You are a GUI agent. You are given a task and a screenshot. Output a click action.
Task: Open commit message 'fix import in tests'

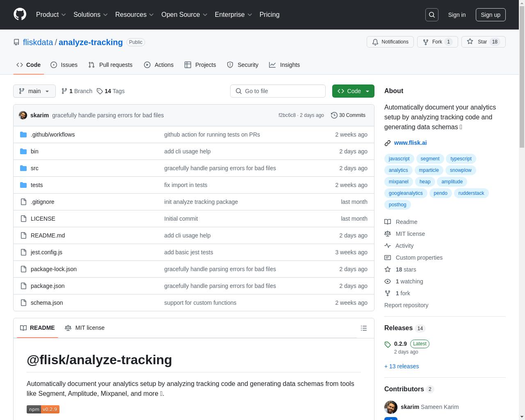coord(186,185)
